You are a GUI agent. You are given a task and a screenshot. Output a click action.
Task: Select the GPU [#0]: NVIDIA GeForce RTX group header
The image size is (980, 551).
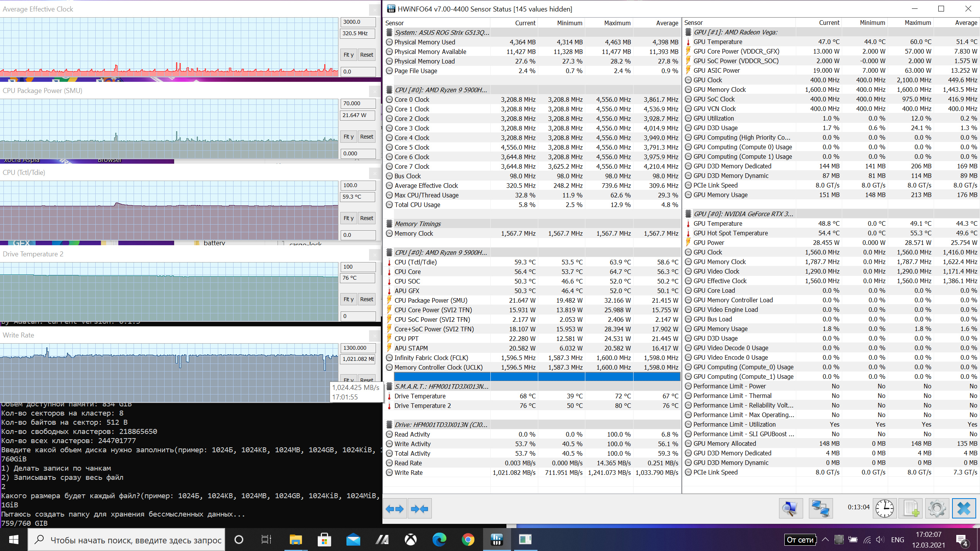click(831, 214)
